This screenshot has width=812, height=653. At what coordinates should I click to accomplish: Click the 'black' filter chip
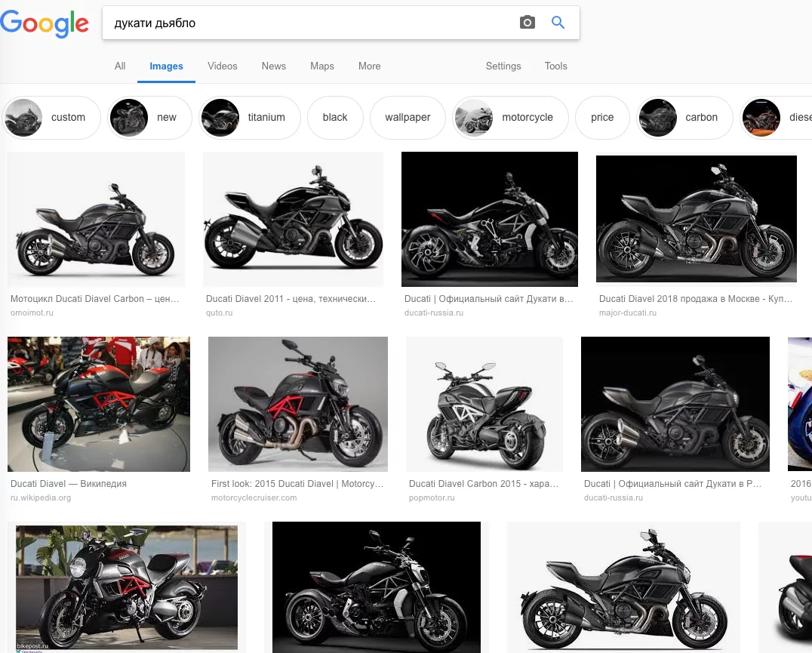point(335,118)
